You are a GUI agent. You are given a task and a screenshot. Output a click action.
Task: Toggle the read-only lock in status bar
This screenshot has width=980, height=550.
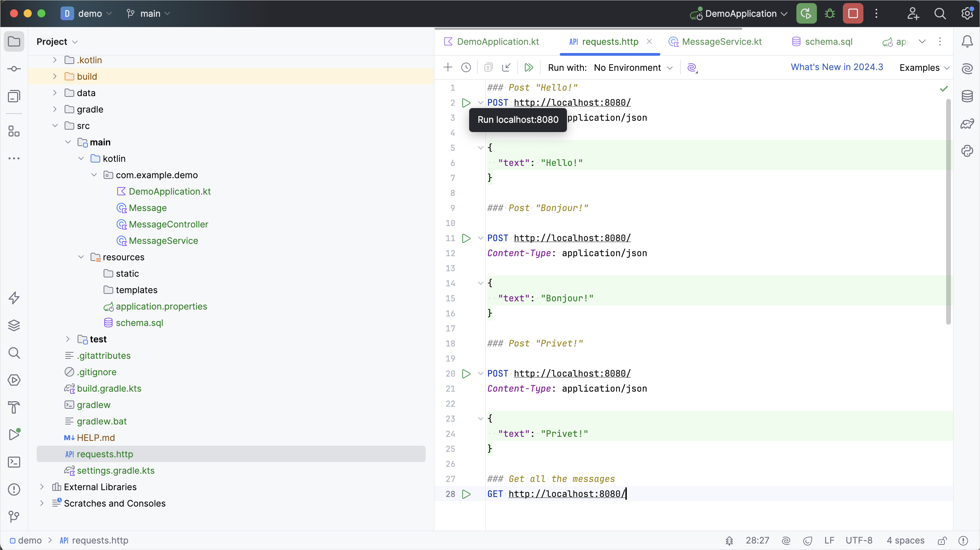pos(942,540)
